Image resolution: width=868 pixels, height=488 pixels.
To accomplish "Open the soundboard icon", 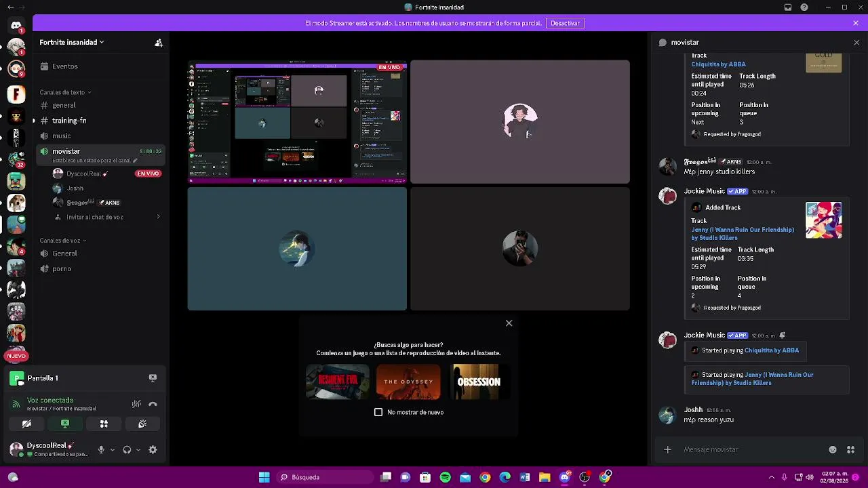I will coord(142,424).
